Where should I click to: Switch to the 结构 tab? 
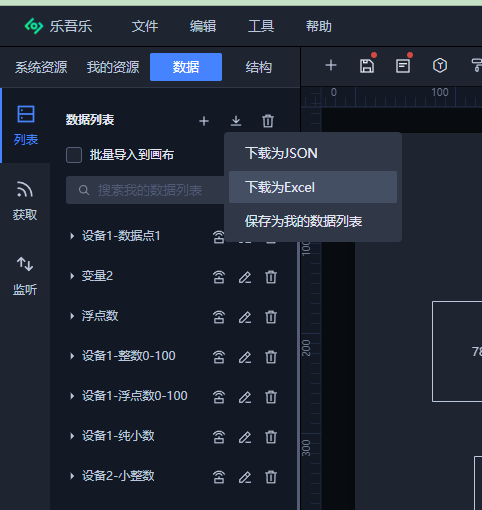[259, 67]
